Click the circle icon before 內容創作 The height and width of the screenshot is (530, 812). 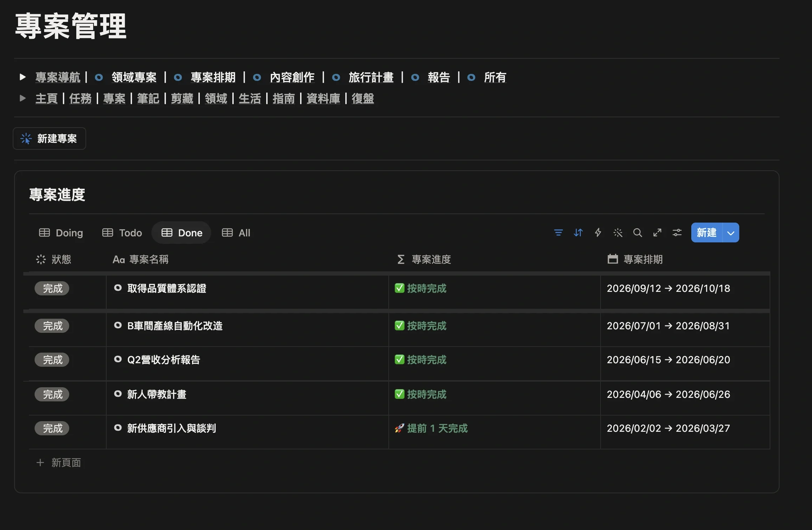pyautogui.click(x=257, y=77)
